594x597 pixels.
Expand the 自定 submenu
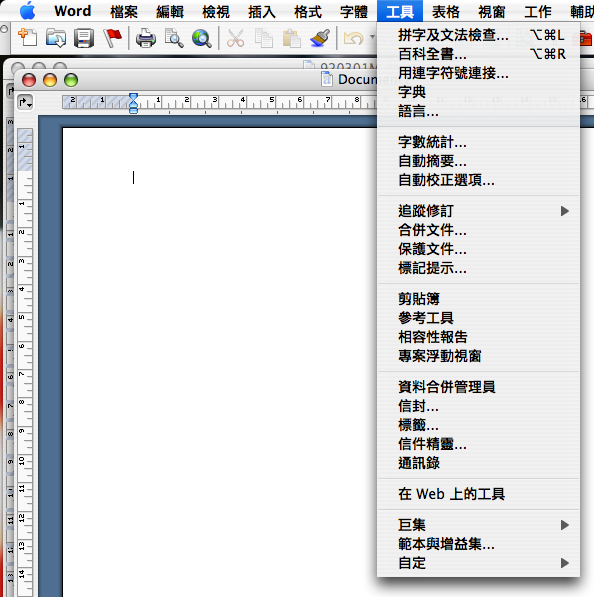tap(478, 563)
